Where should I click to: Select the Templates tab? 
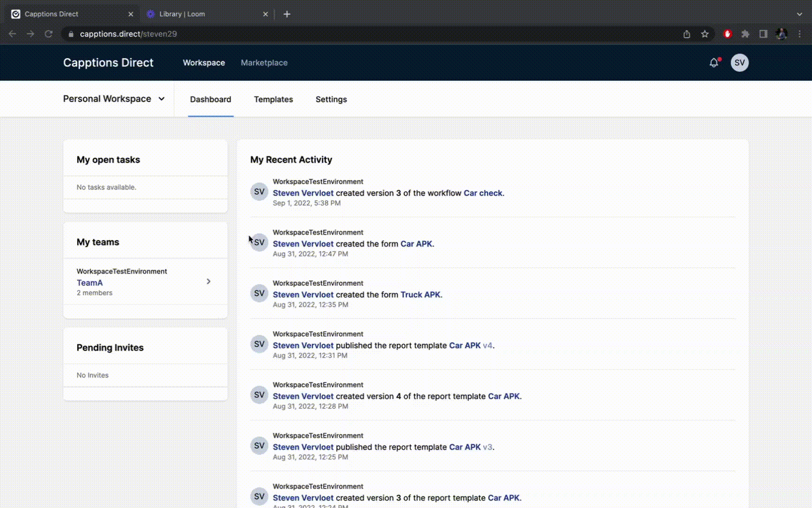point(273,99)
